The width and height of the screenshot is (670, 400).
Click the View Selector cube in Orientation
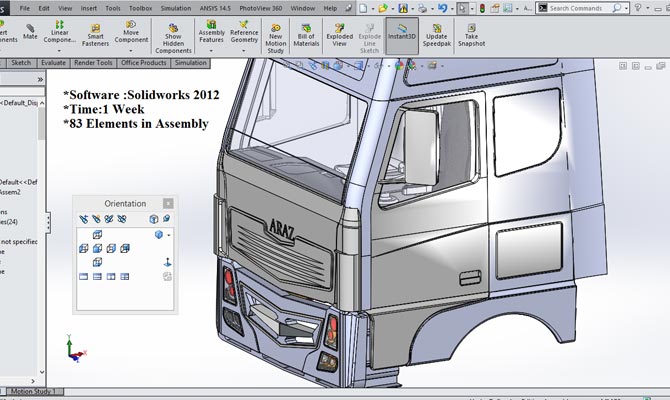pyautogui.click(x=154, y=219)
